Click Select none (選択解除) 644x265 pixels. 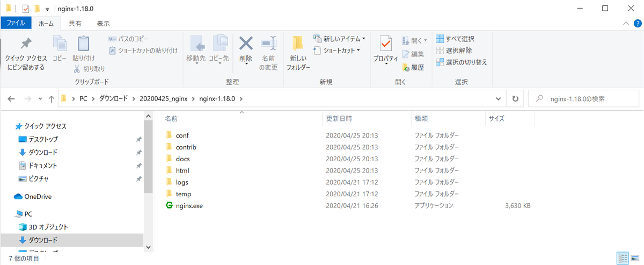click(x=454, y=51)
